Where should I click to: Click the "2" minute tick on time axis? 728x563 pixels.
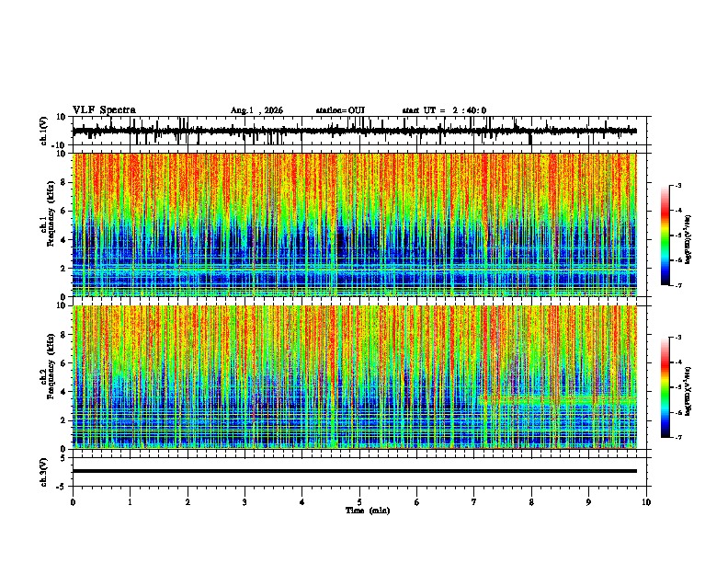tap(188, 502)
